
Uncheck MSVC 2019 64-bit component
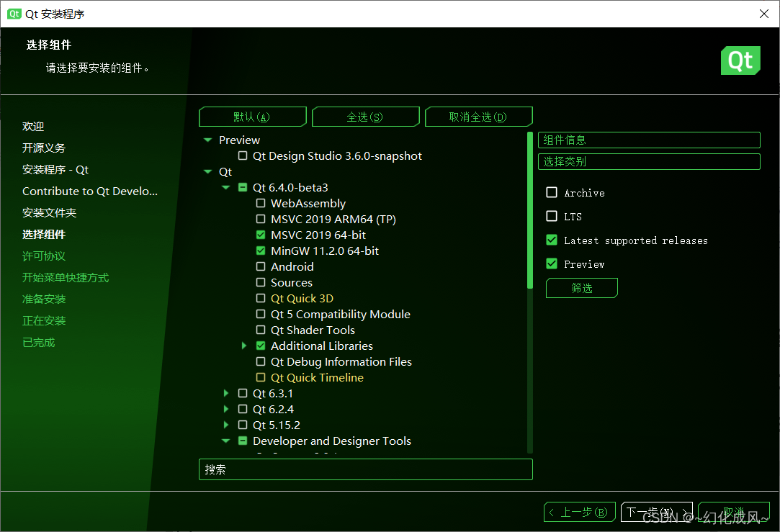(x=261, y=235)
